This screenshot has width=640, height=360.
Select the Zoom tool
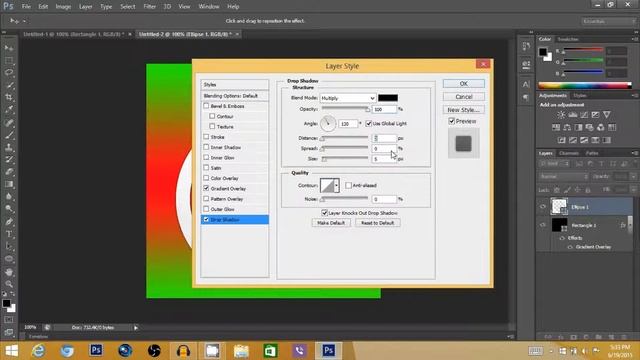[9, 284]
